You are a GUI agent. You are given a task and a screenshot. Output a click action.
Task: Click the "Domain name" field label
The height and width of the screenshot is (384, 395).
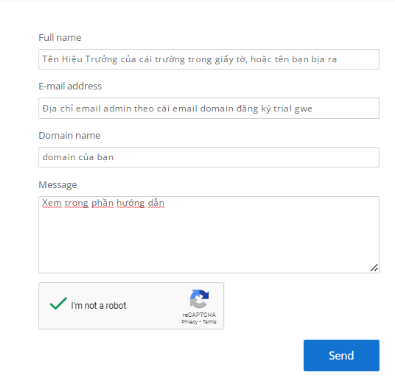[x=69, y=135]
